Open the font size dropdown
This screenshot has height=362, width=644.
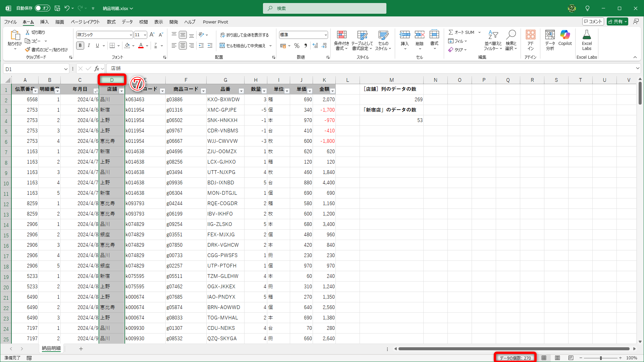(145, 35)
